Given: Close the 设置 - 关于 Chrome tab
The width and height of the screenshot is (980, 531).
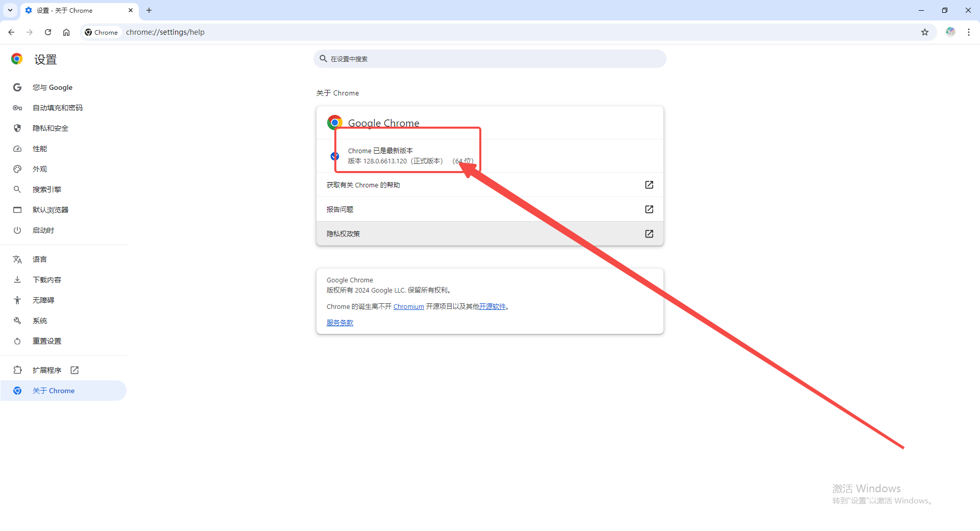Looking at the screenshot, I should pyautogui.click(x=131, y=10).
